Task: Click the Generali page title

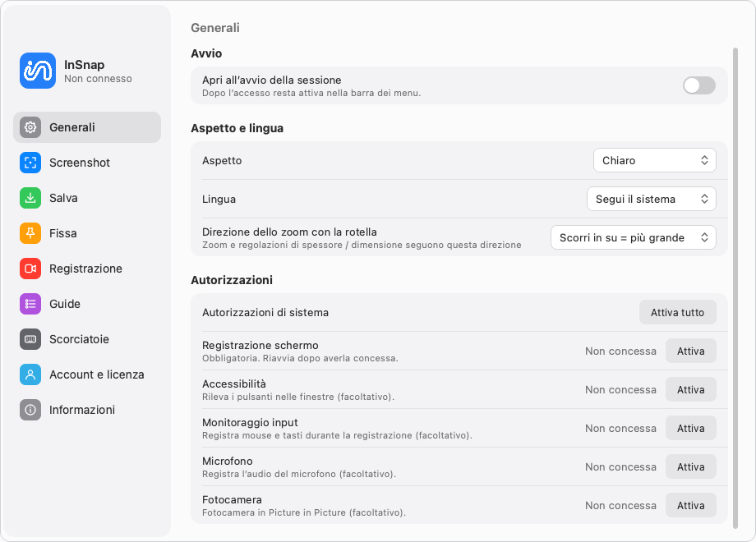Action: tap(215, 28)
